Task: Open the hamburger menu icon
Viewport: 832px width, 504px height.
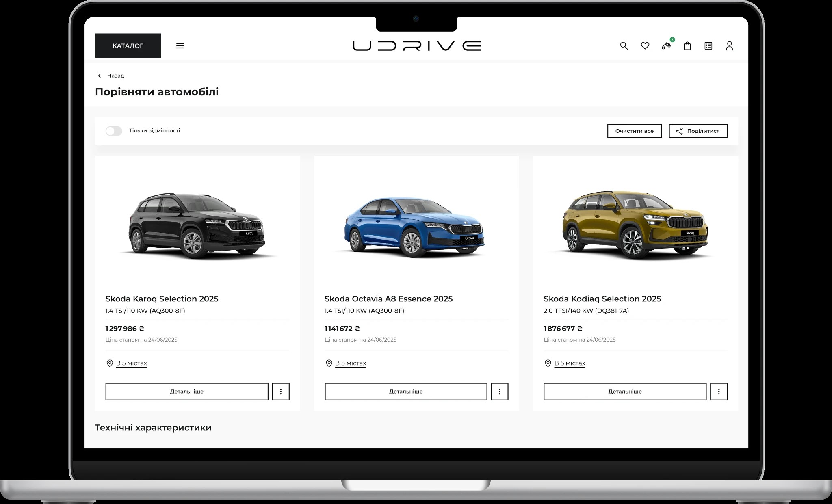Action: (180, 46)
